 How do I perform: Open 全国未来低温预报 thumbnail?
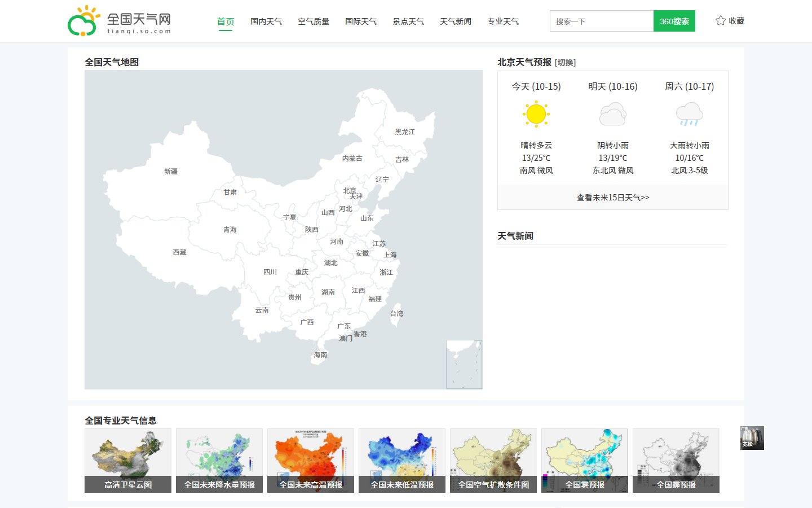402,461
